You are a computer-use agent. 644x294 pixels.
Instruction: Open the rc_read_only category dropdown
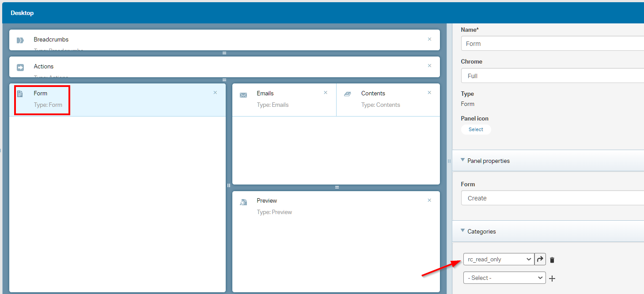coord(499,260)
